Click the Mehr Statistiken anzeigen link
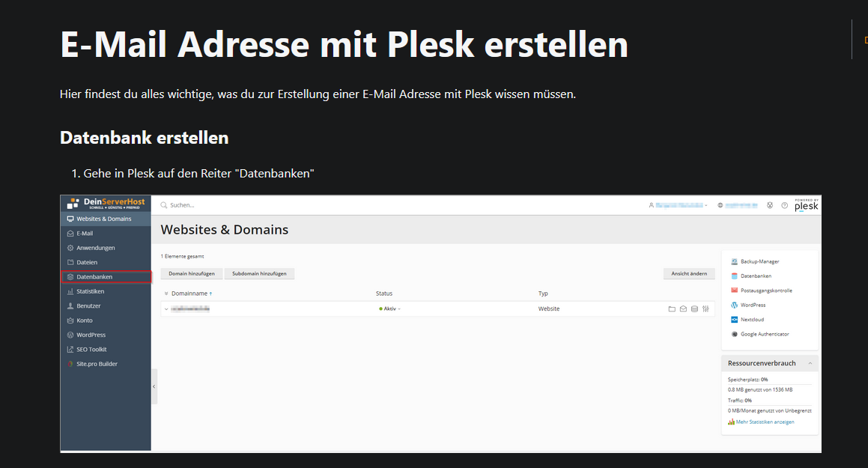 click(x=765, y=422)
